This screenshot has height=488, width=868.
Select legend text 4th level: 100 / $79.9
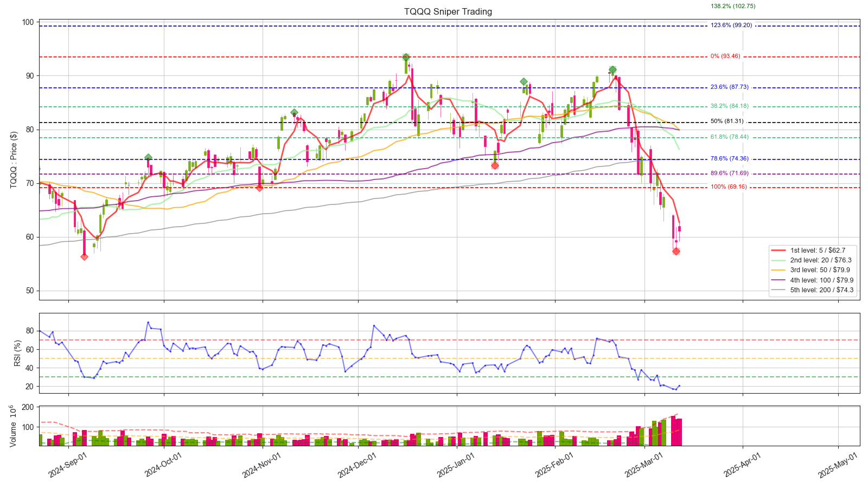[822, 280]
